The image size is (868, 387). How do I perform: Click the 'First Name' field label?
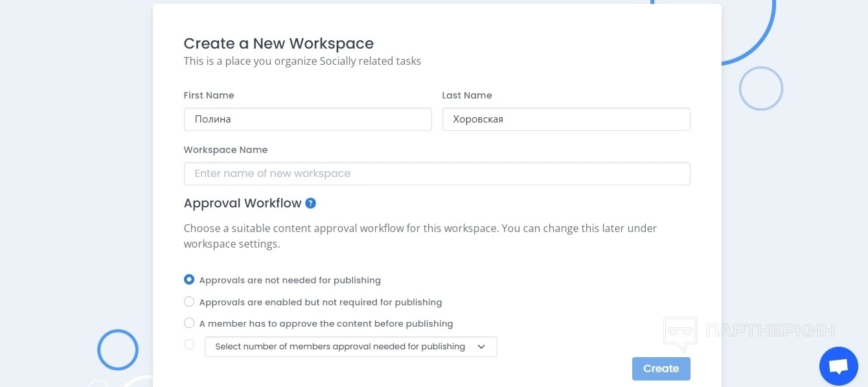coord(209,95)
